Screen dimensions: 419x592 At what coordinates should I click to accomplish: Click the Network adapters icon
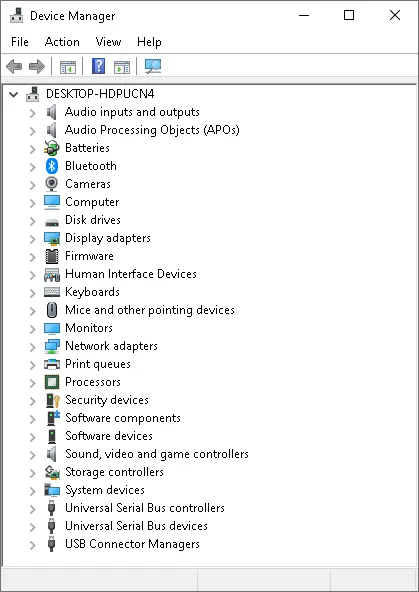tap(52, 346)
